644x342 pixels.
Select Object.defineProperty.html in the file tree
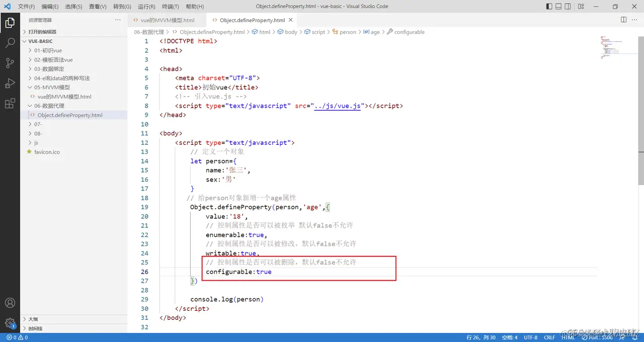tap(73, 115)
